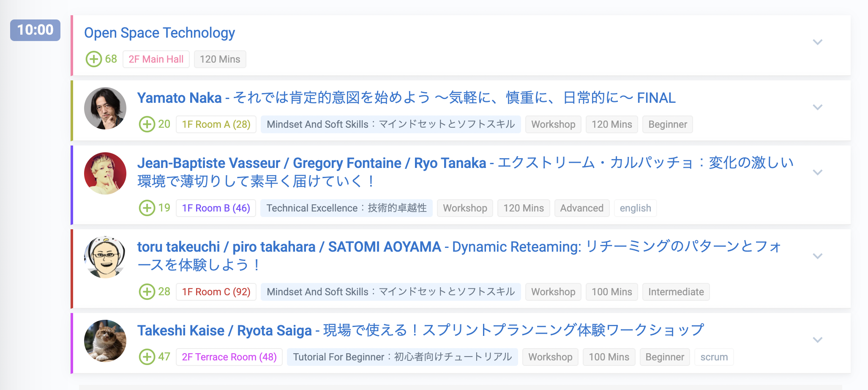Filter by 1F Room A (28) tag

pos(216,124)
